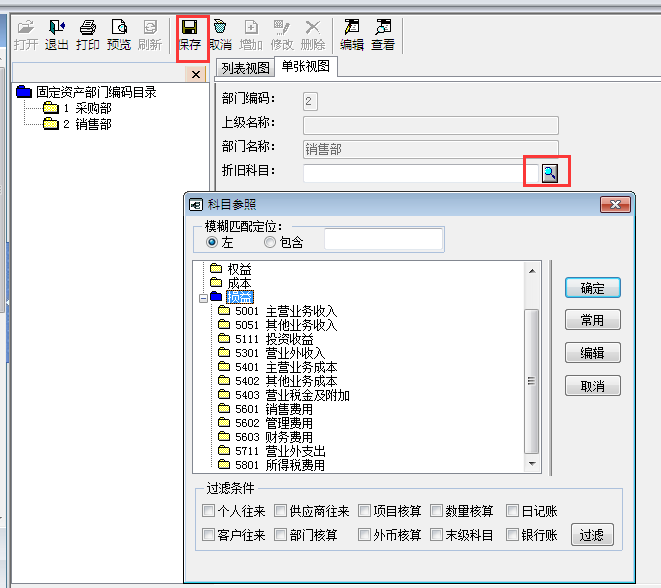Screen dimensions: 661x588
Task: Click the 取消 (Cancel) toolbar icon
Action: (x=220, y=34)
